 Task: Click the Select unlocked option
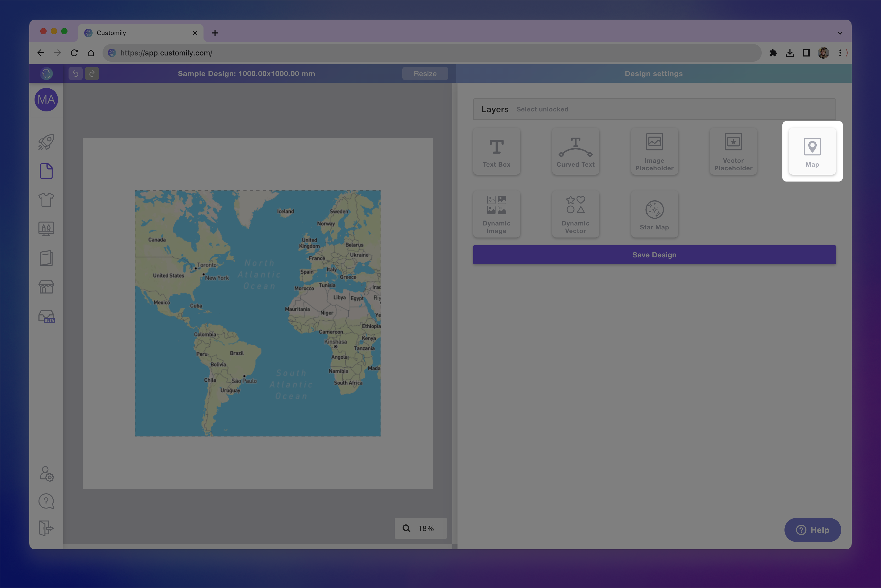click(x=542, y=109)
